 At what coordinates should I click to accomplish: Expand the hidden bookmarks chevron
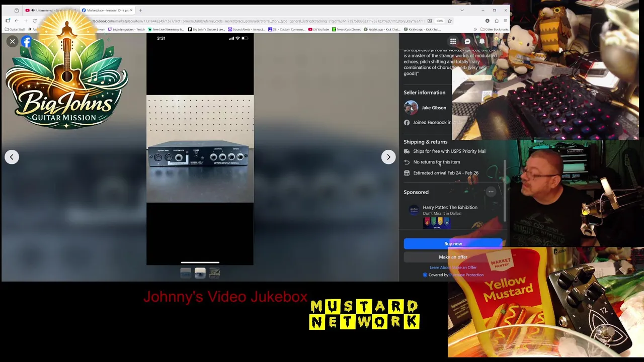tap(475, 29)
